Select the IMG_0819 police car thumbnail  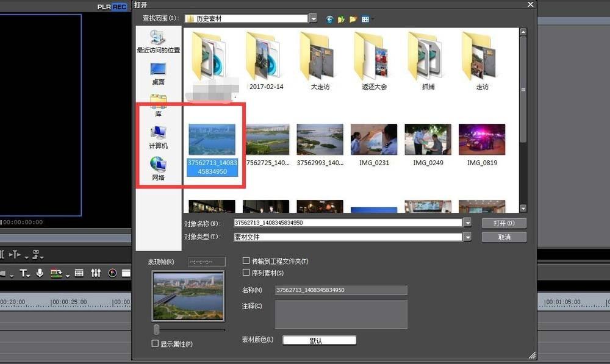481,138
